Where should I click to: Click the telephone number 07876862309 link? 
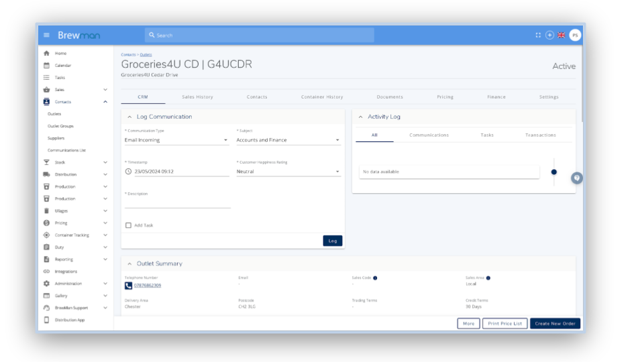(148, 286)
